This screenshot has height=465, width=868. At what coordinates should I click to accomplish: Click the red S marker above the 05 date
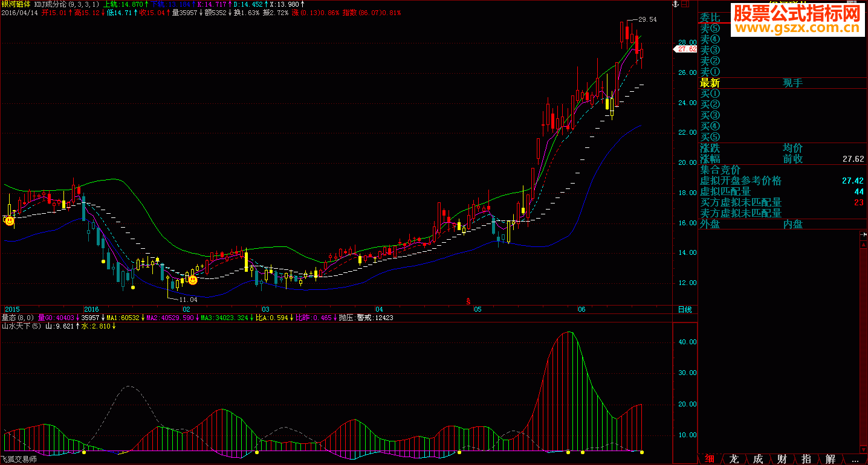pyautogui.click(x=468, y=300)
